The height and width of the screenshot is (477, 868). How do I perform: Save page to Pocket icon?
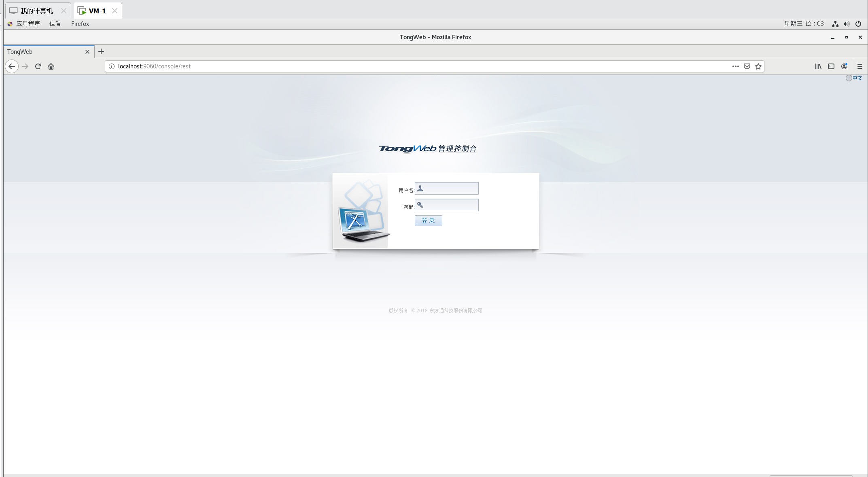coord(747,66)
